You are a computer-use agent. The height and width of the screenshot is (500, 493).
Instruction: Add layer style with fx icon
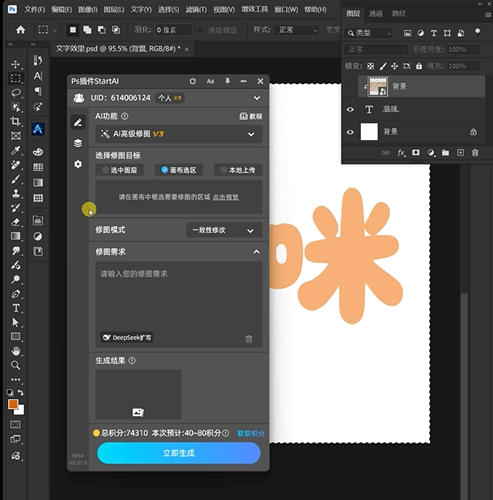pyautogui.click(x=401, y=153)
